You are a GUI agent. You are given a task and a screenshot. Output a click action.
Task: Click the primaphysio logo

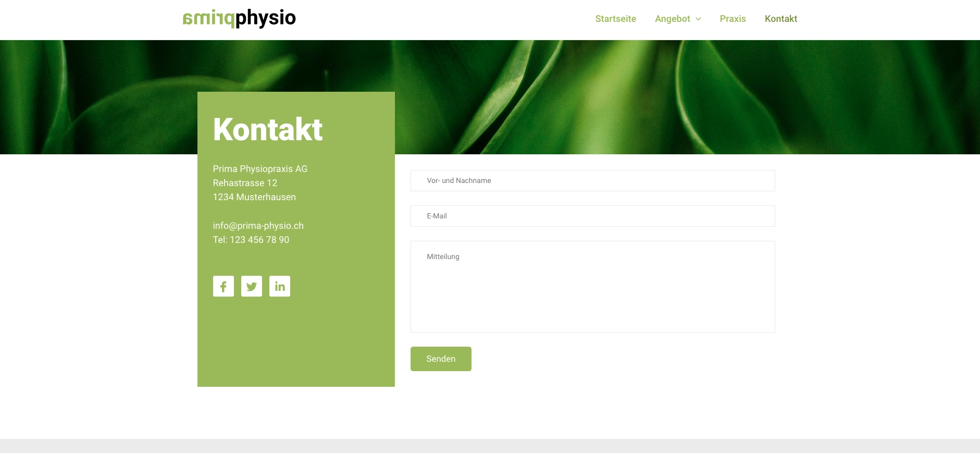click(239, 19)
